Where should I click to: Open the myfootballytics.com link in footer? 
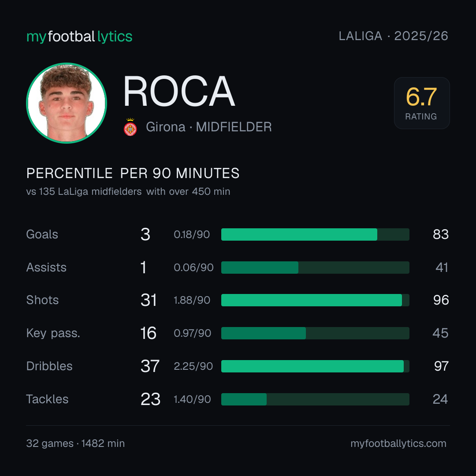398,443
